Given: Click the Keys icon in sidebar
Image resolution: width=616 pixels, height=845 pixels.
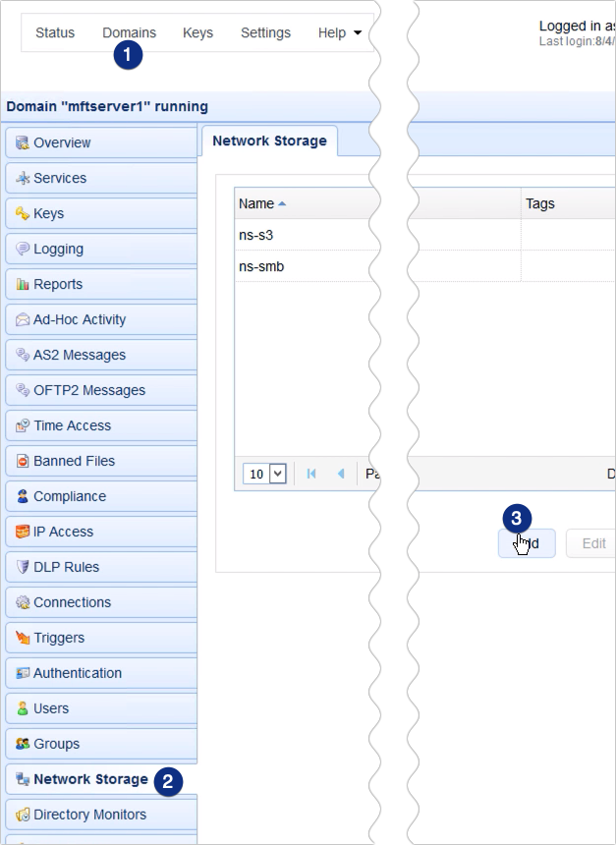Looking at the screenshot, I should pos(22,214).
